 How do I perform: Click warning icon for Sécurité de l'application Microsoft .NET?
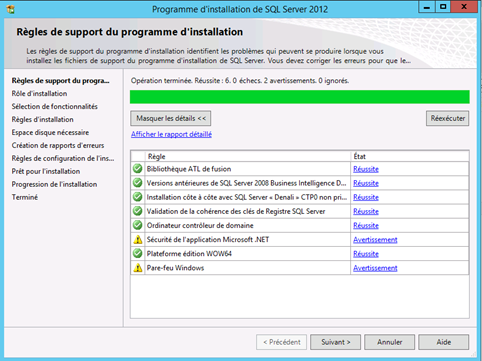[x=137, y=239]
